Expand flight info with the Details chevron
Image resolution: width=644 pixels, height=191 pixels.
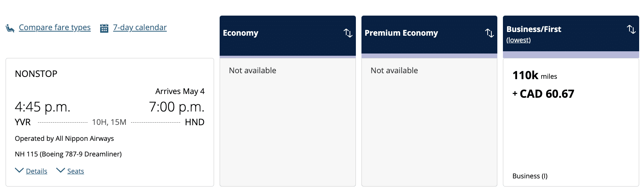(19, 170)
